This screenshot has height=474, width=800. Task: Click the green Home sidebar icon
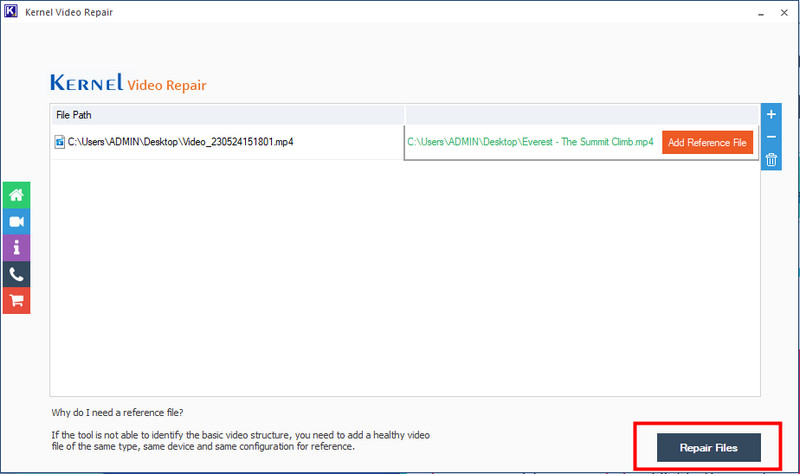pyautogui.click(x=16, y=195)
